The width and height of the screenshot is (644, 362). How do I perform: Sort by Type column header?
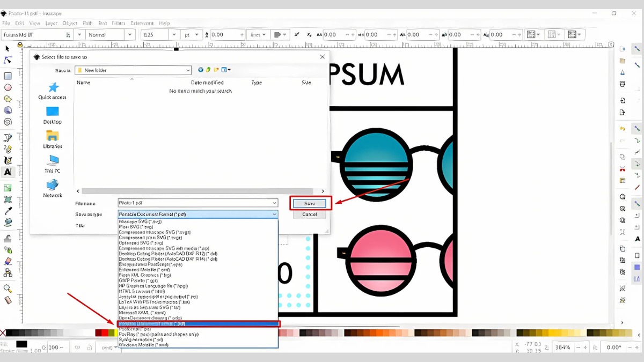point(257,83)
